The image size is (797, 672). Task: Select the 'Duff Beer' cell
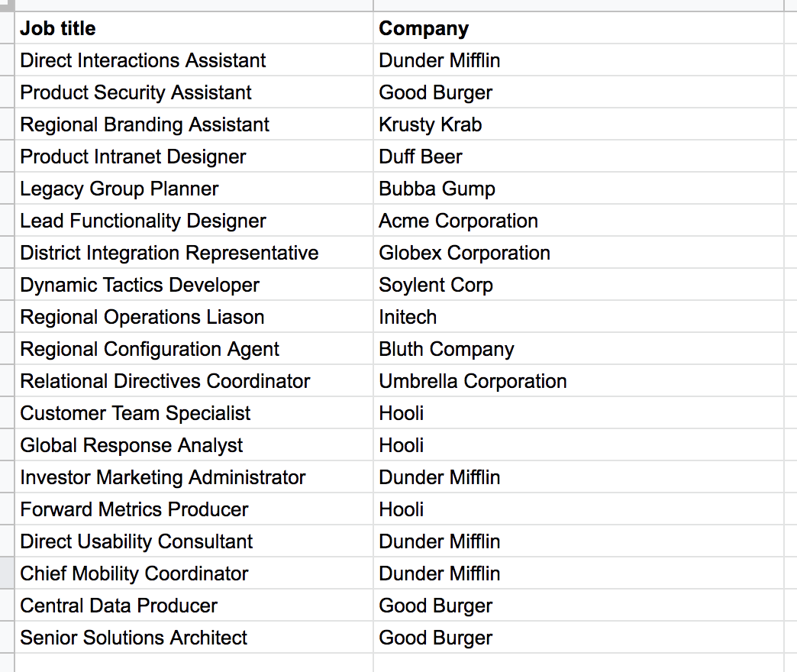tap(579, 156)
